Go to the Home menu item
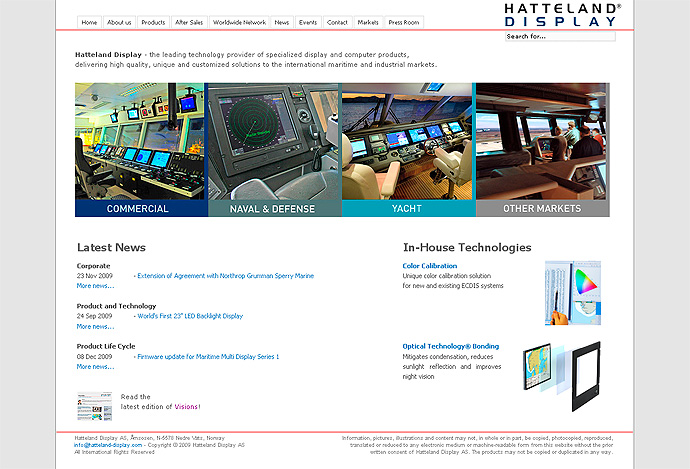Image resolution: width=690 pixels, height=469 pixels. [89, 22]
